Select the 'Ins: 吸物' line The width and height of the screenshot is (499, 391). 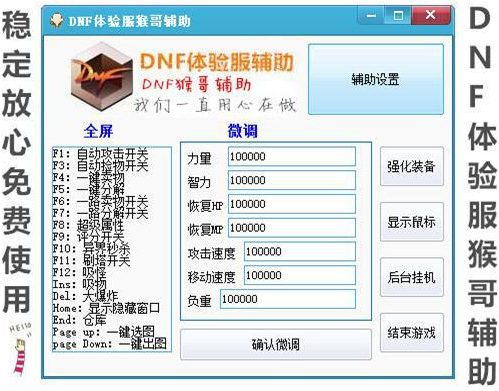click(80, 284)
